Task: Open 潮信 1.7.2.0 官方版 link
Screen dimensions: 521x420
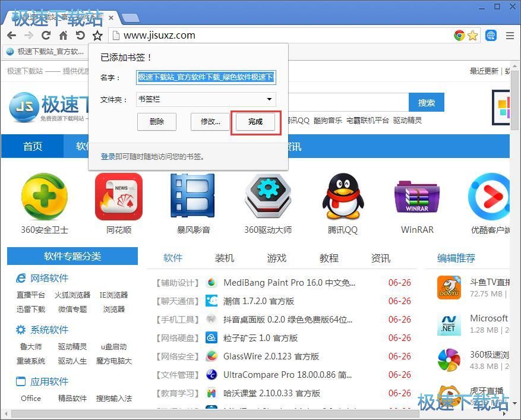Action: coord(259,301)
